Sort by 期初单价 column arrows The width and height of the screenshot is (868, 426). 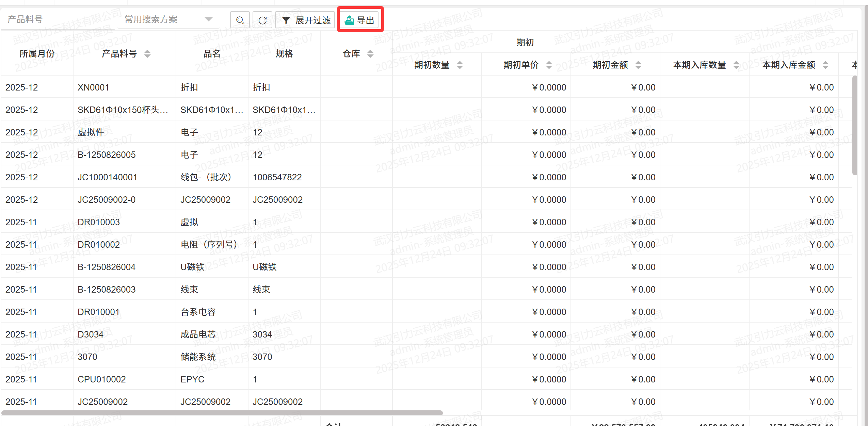tap(549, 65)
